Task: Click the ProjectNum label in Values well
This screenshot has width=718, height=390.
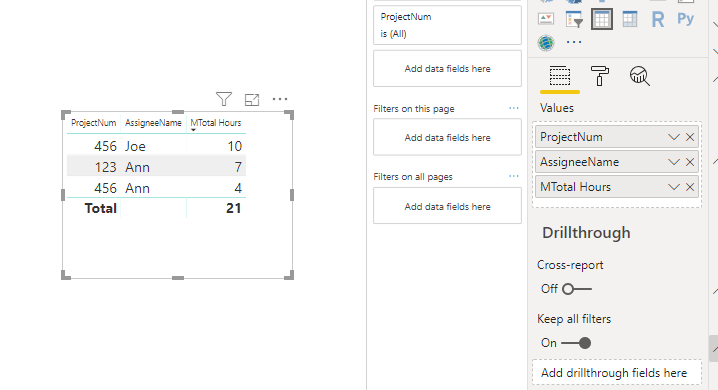Action: click(571, 137)
